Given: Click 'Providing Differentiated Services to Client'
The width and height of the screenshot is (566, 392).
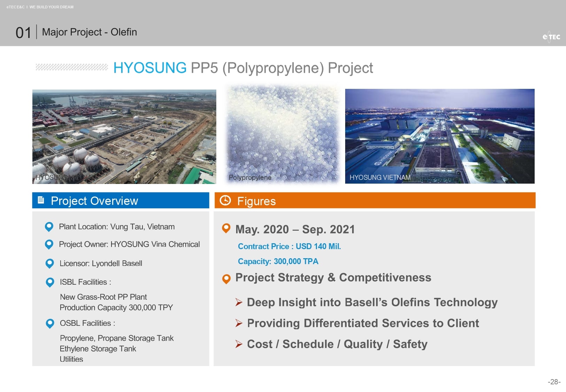Looking at the screenshot, I should (x=363, y=323).
